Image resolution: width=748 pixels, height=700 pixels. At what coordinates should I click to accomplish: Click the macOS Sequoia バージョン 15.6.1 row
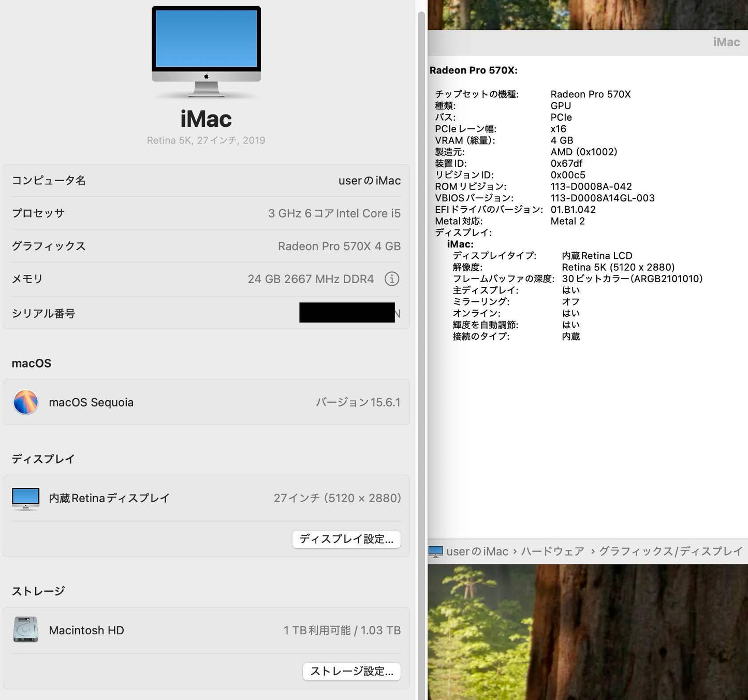click(x=206, y=402)
